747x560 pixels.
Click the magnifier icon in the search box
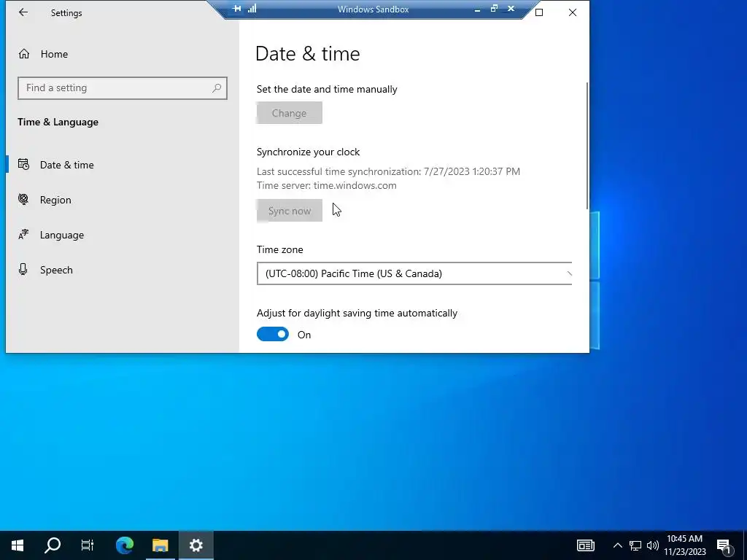(x=217, y=88)
